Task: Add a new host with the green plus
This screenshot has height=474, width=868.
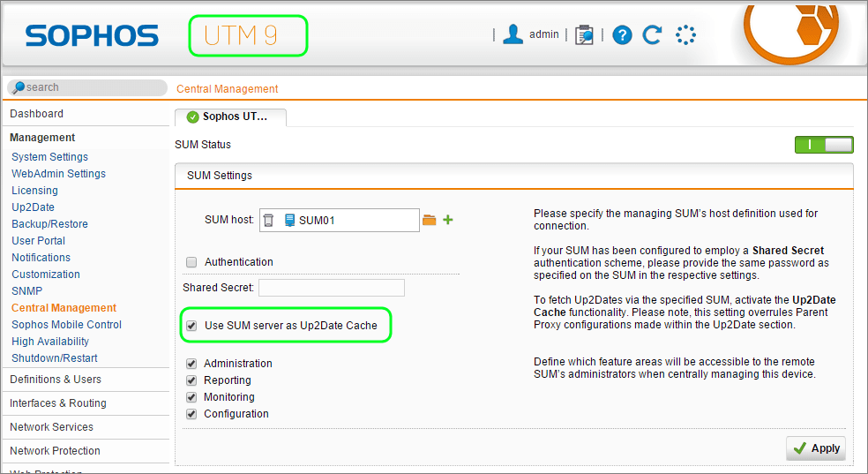Action: tap(448, 220)
